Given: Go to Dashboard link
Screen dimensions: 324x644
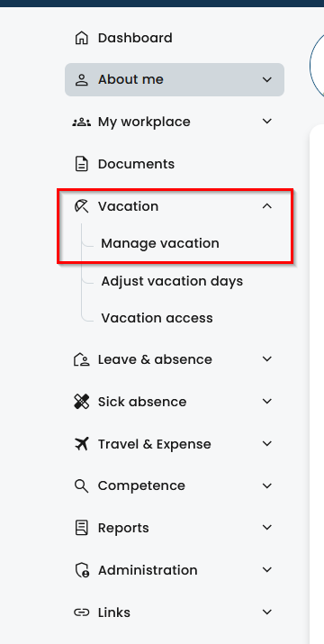Looking at the screenshot, I should [135, 38].
